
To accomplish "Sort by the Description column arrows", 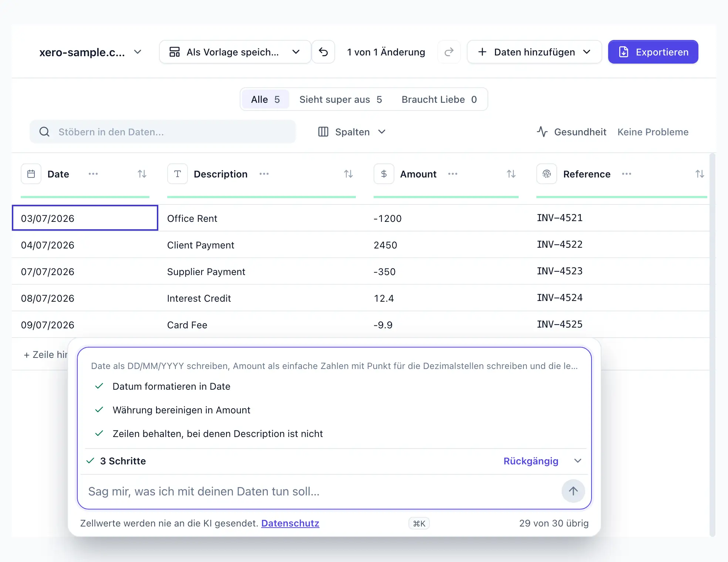I will coord(348,174).
